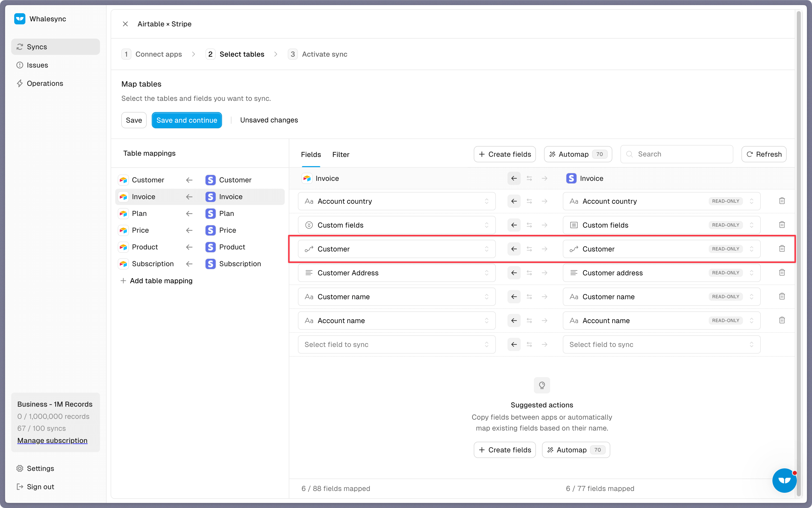The width and height of the screenshot is (812, 508).
Task: Open Airtable Custom fields dropdown
Action: pos(397,225)
